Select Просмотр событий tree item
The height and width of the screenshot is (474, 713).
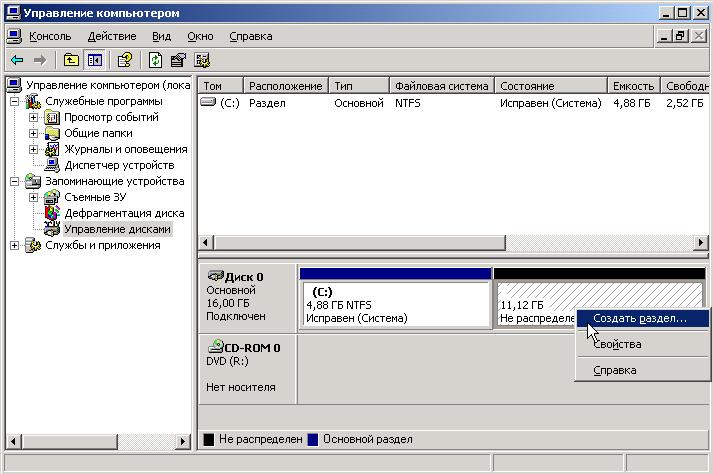pos(111,117)
